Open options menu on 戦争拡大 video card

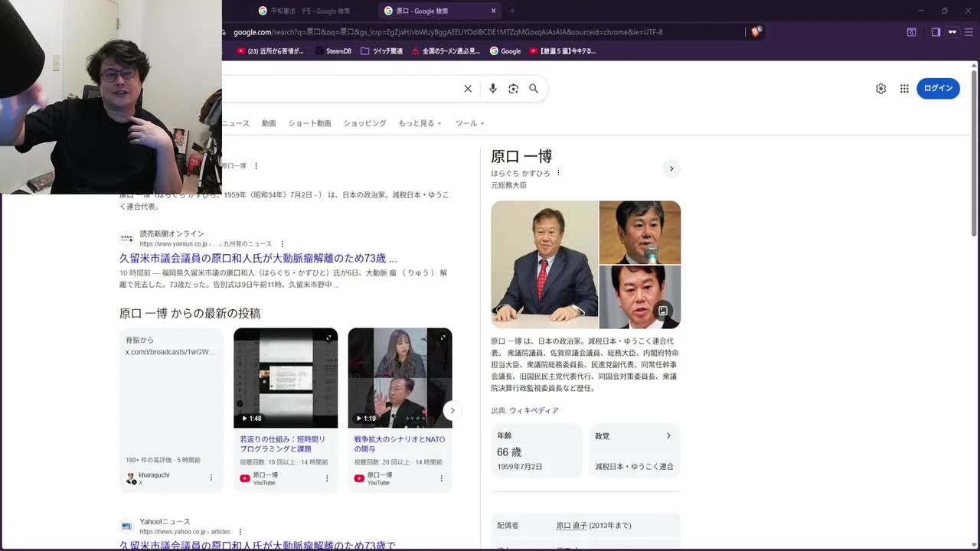point(441,478)
